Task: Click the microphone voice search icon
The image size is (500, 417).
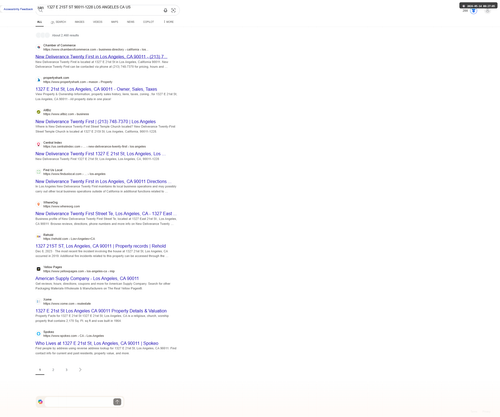Action: pos(165,10)
